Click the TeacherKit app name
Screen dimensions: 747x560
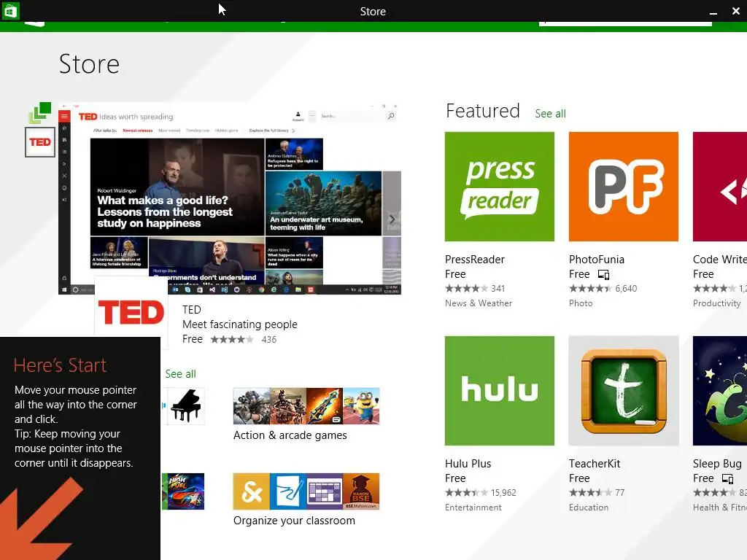pyautogui.click(x=595, y=464)
